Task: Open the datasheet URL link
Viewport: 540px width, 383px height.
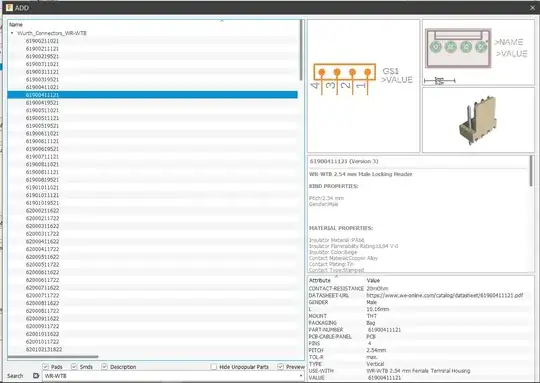Action: click(x=445, y=295)
